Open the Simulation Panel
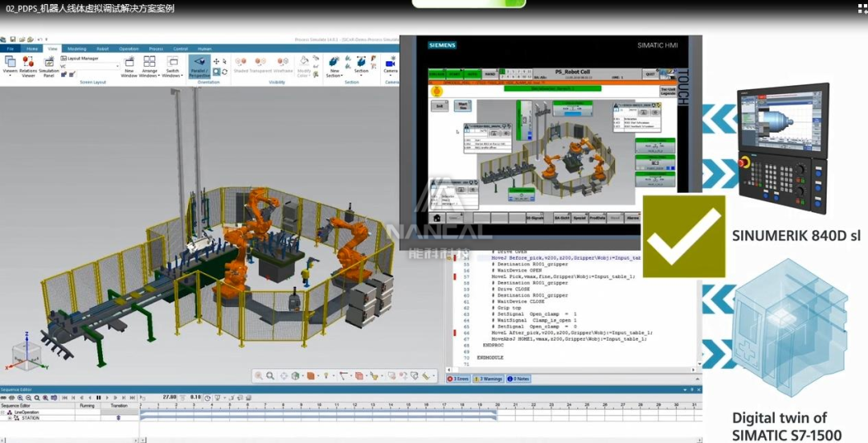868x443 pixels. pyautogui.click(x=49, y=66)
